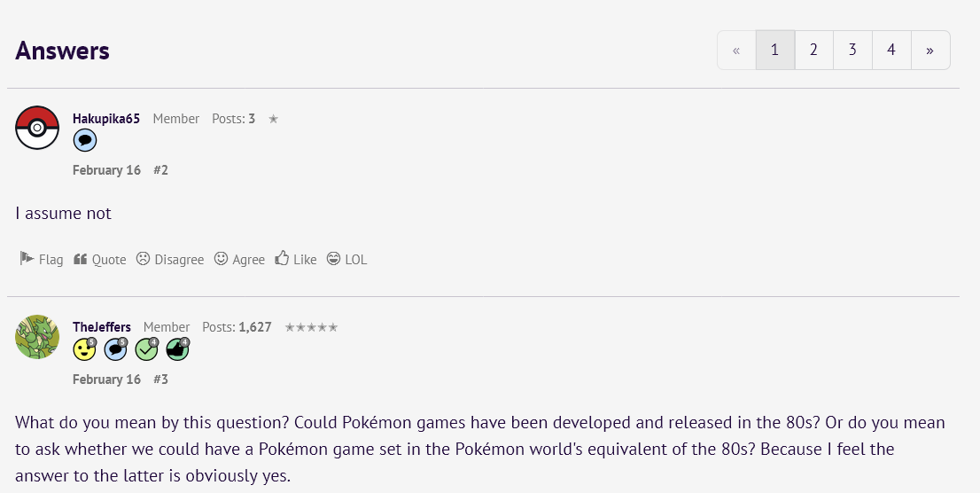The image size is (980, 493).
Task: Select page 1 in pagination
Action: pyautogui.click(x=775, y=50)
